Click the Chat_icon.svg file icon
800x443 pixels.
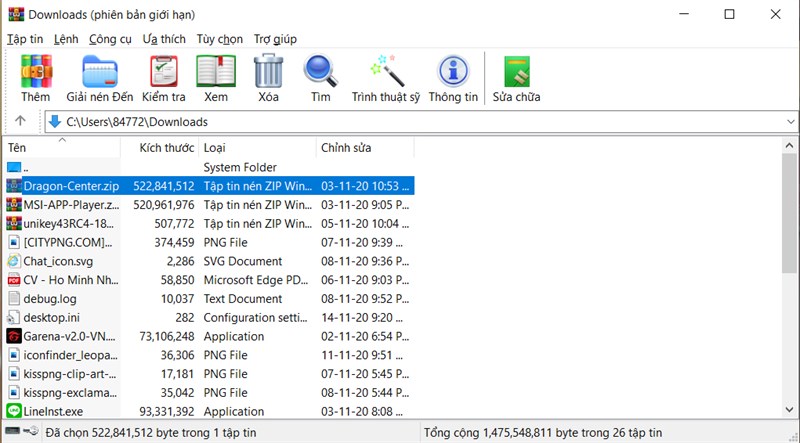pyautogui.click(x=14, y=261)
